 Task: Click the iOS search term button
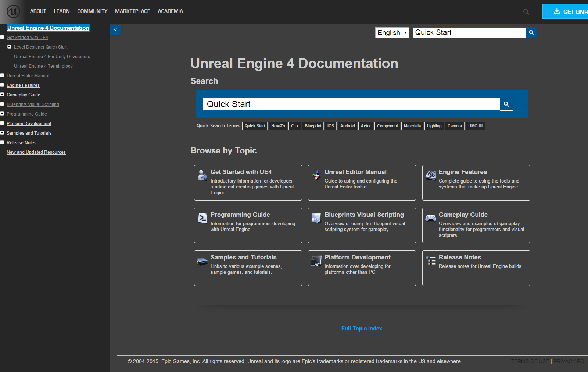tap(331, 126)
